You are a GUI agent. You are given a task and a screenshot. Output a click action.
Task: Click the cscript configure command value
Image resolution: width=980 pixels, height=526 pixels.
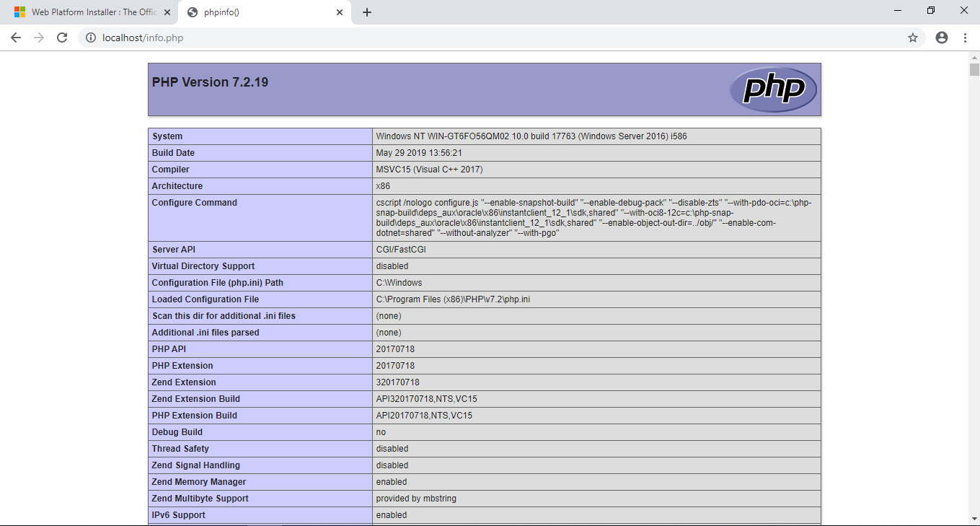[596, 218]
